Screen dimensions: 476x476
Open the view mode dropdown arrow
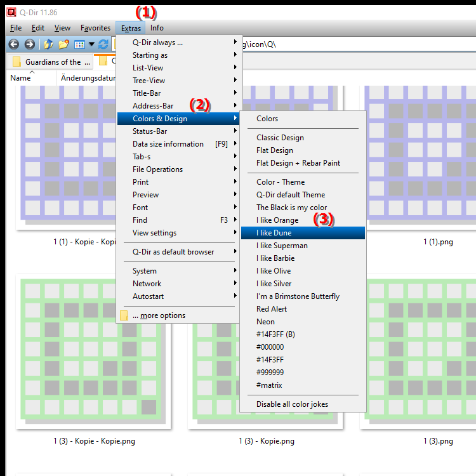[91, 44]
